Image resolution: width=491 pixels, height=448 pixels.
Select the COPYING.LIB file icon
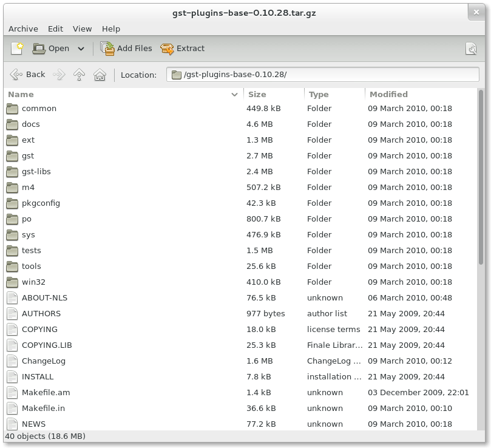point(12,345)
